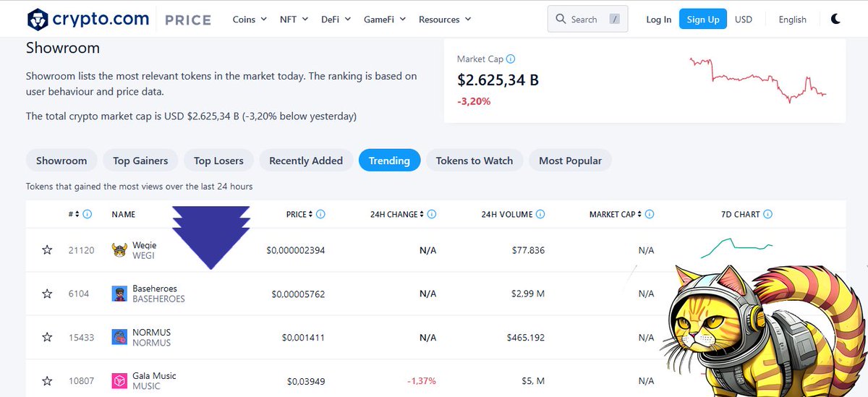Open the NORMUS token name link

point(152,332)
